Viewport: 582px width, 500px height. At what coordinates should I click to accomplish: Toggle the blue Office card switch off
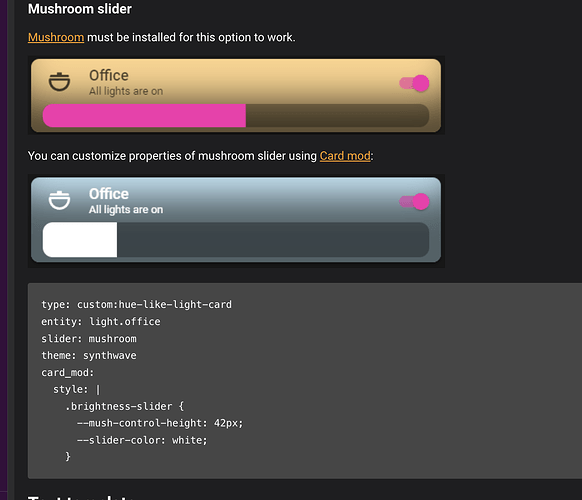[x=414, y=202]
